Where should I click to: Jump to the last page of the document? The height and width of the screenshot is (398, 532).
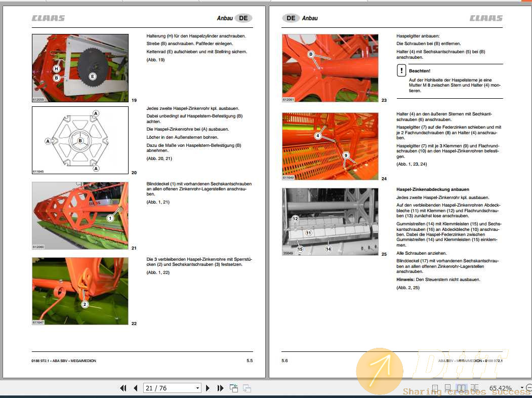pyautogui.click(x=220, y=388)
